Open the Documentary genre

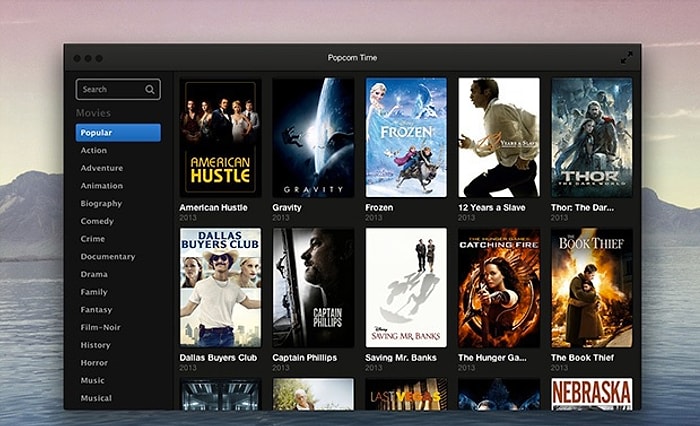point(108,257)
